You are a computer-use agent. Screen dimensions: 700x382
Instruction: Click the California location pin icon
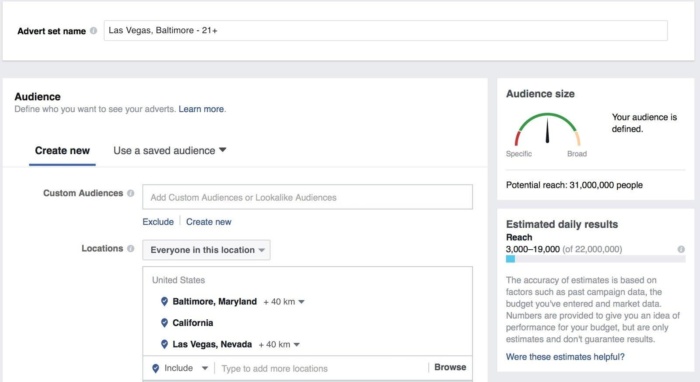(164, 323)
